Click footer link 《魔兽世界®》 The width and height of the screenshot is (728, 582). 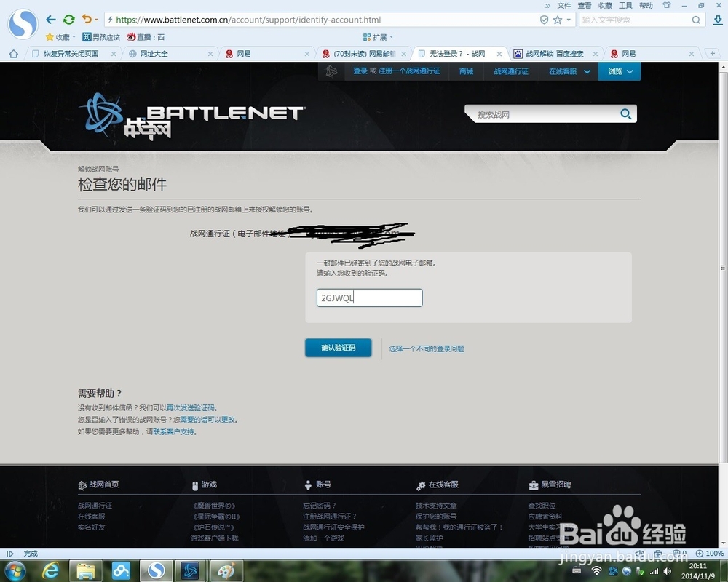214,506
